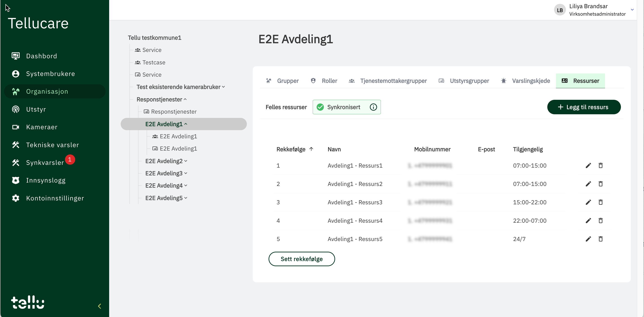This screenshot has width=644, height=317.
Task: Click the 22:00-07:00 availability cell
Action: coord(529,221)
